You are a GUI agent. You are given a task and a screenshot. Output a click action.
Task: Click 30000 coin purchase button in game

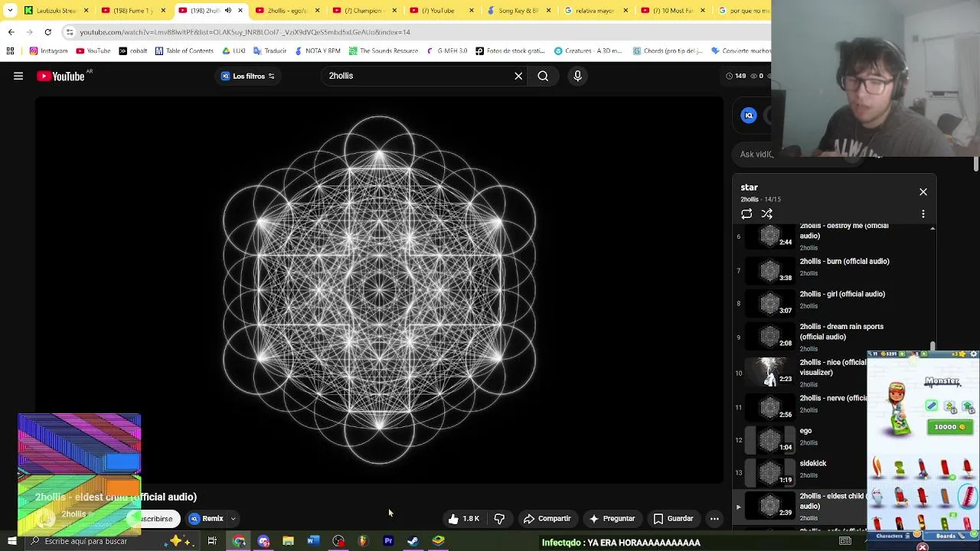(x=949, y=427)
